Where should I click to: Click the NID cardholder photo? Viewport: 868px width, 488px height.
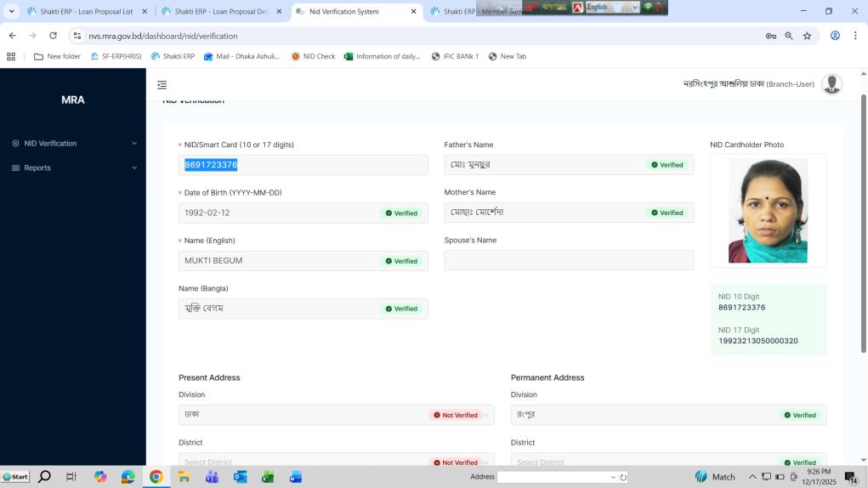click(768, 211)
